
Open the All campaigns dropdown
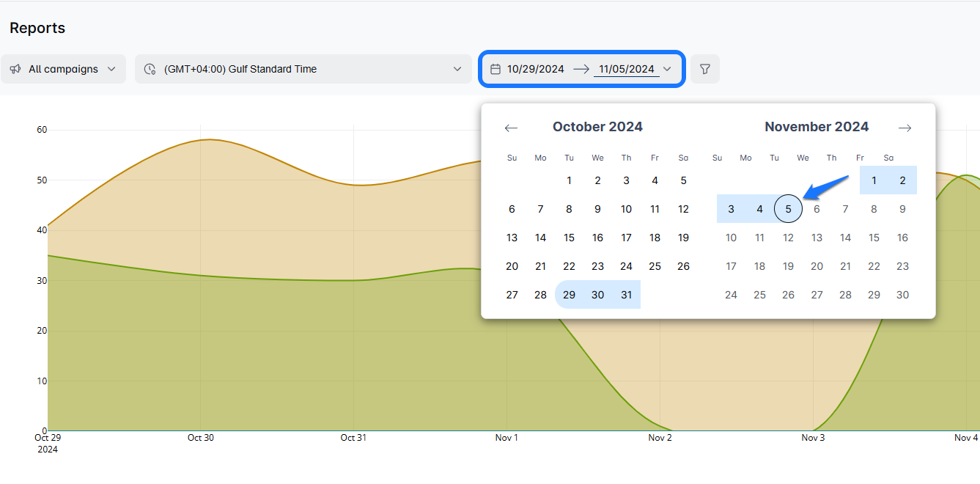[63, 69]
